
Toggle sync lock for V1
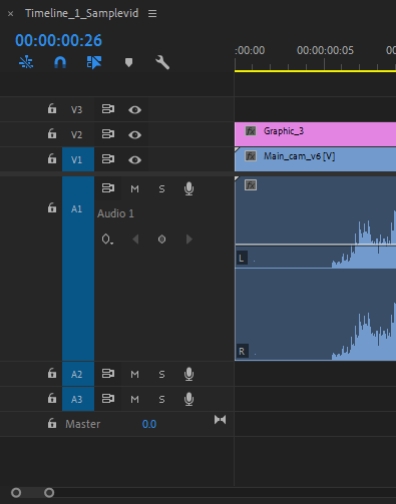click(x=108, y=159)
